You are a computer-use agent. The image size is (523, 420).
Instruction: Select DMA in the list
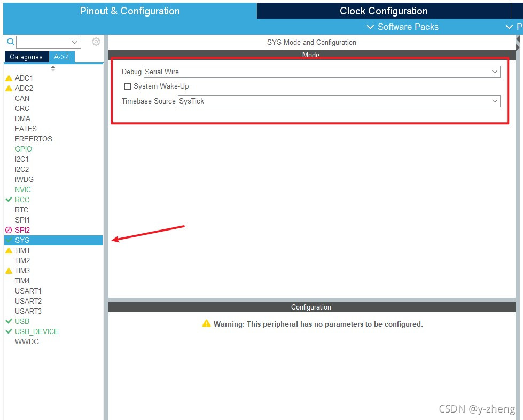point(22,118)
